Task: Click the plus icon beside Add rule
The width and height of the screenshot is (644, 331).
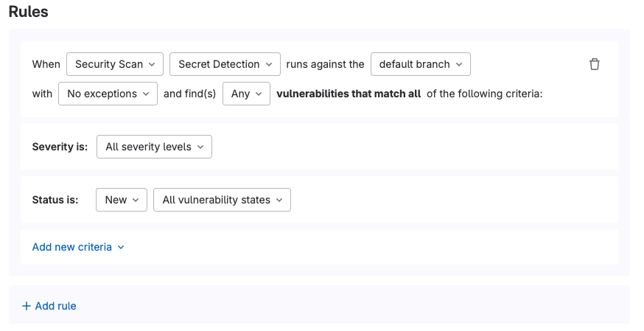Action: [27, 306]
